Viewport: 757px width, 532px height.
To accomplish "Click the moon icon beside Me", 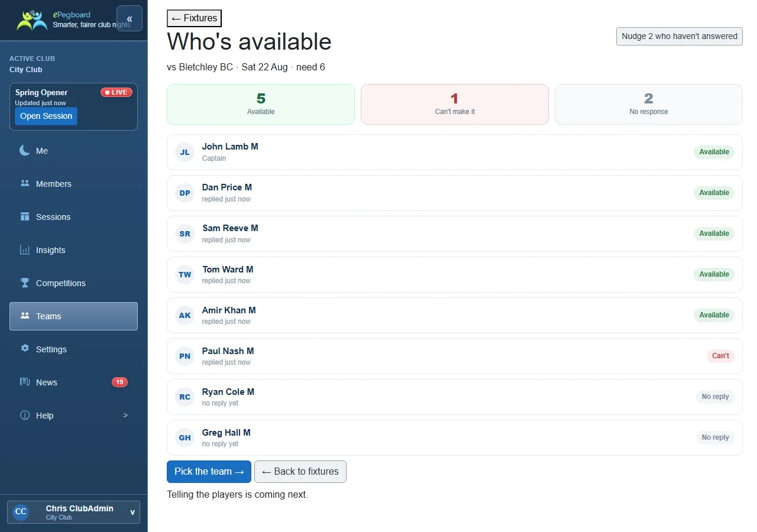I will [x=25, y=151].
